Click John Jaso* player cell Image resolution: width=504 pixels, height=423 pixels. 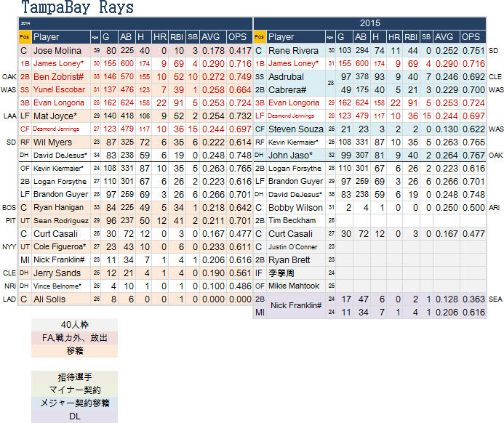click(296, 155)
